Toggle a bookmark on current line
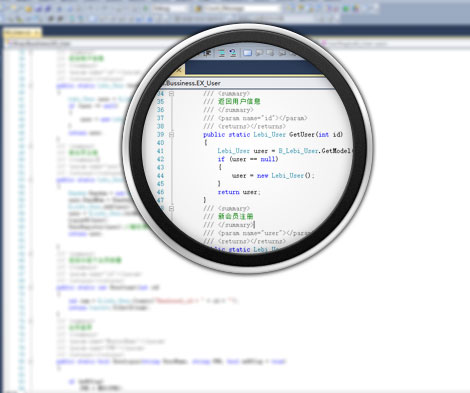This screenshot has width=470, height=393. (247, 53)
